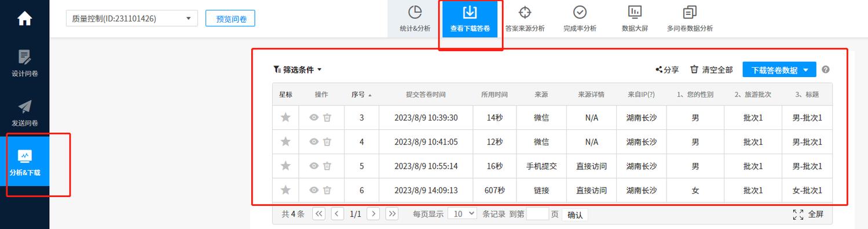Image resolution: width=868 pixels, height=229 pixels.
Task: Go to the previous page arrow
Action: click(338, 214)
